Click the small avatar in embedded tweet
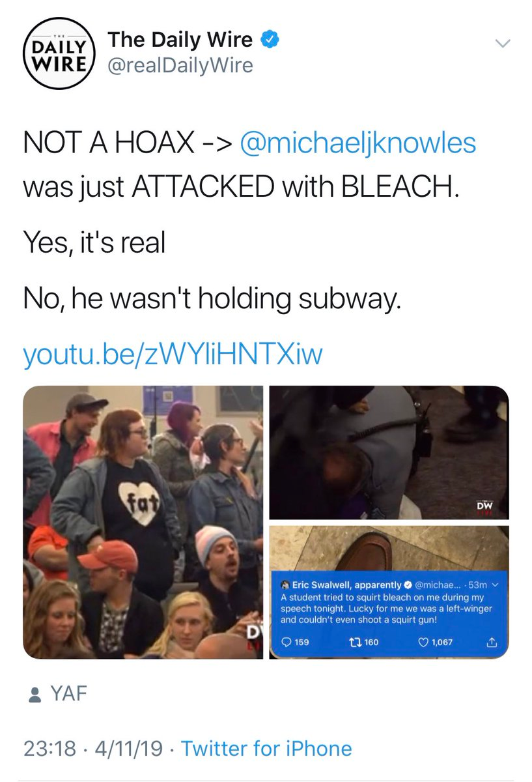Viewport: 532px width, 782px height. (285, 585)
